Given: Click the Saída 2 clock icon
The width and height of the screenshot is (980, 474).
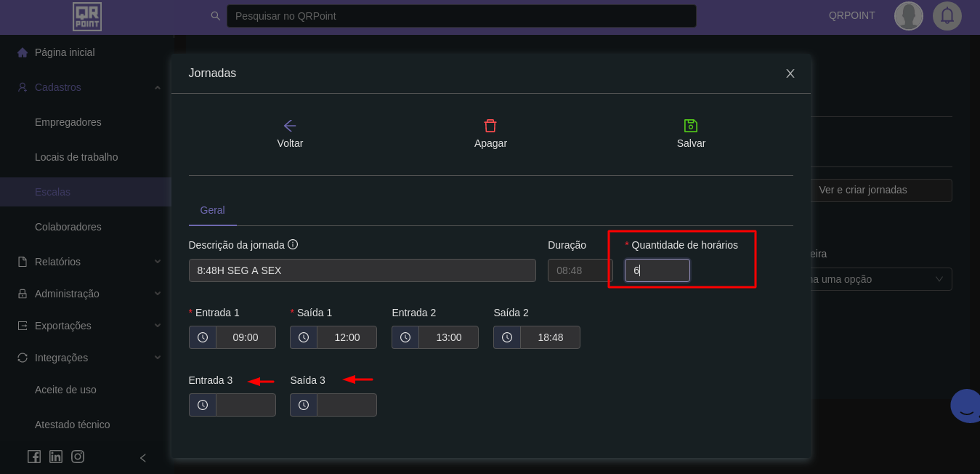Looking at the screenshot, I should pyautogui.click(x=507, y=337).
